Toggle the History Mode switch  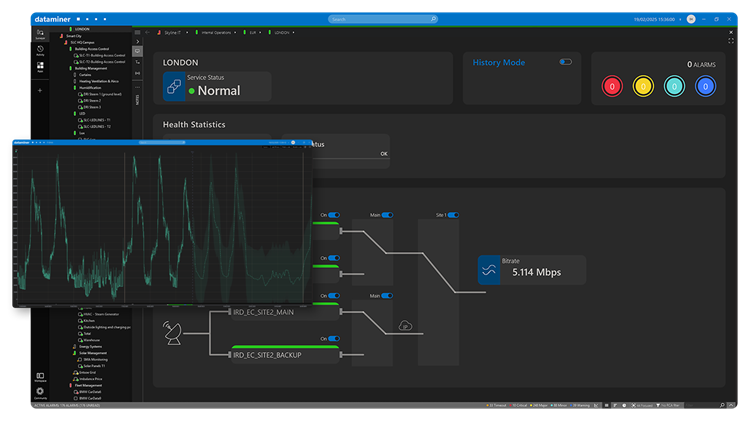[x=566, y=62]
